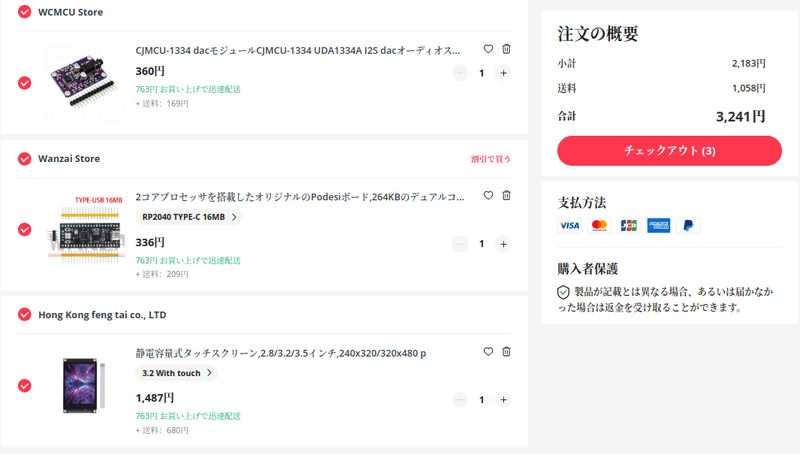This screenshot has width=800, height=454.
Task: Add the RP2040 Podesi board to wishlist
Action: (x=488, y=195)
